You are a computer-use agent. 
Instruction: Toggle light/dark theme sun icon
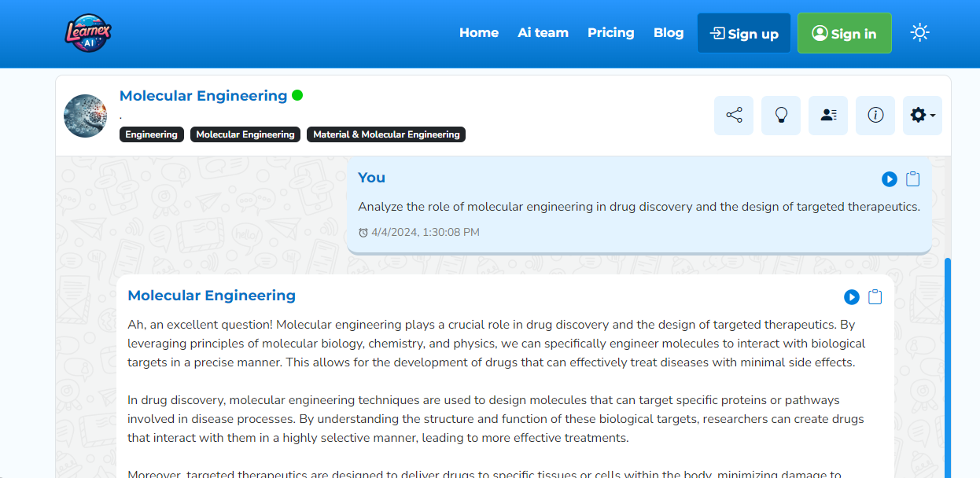click(x=919, y=33)
